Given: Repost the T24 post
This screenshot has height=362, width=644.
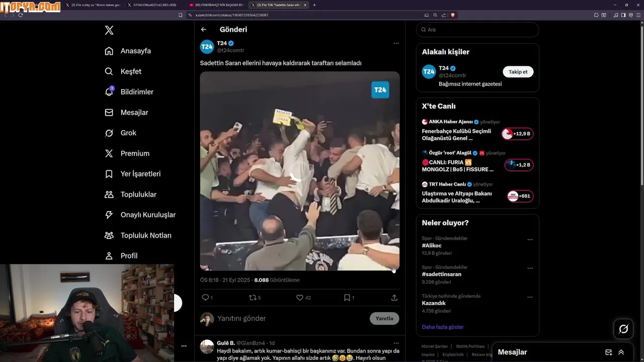Looking at the screenshot, I should click(253, 298).
